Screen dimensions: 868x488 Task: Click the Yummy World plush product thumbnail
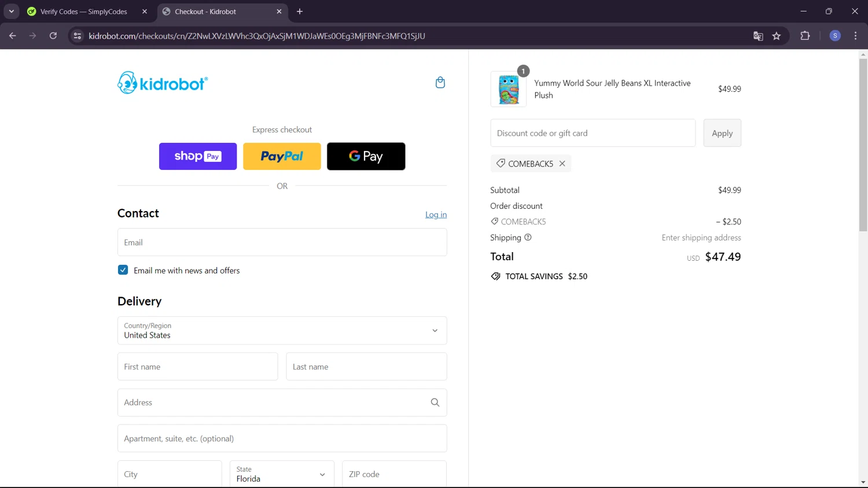[509, 89]
